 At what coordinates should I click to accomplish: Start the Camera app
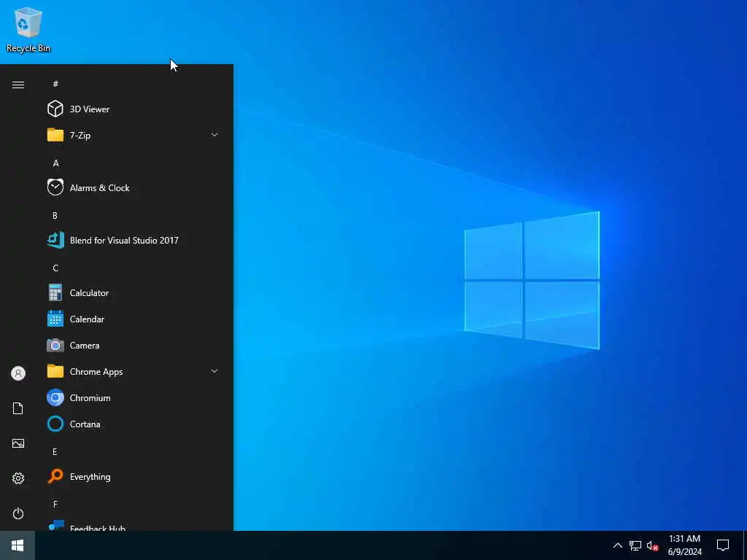(133, 345)
